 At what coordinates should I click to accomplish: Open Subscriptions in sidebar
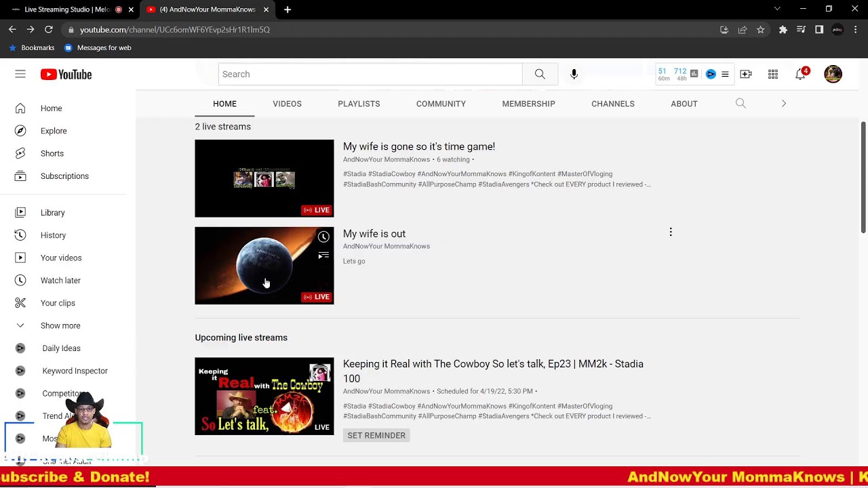(x=63, y=176)
